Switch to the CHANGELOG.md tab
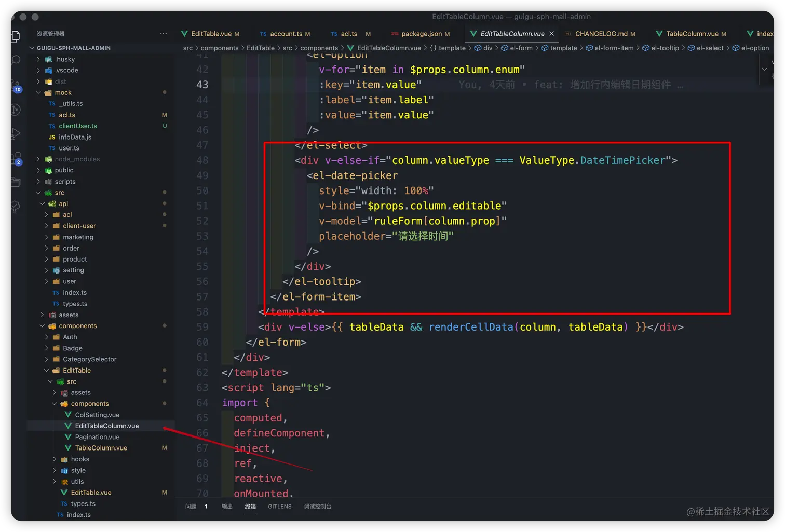 604,33
